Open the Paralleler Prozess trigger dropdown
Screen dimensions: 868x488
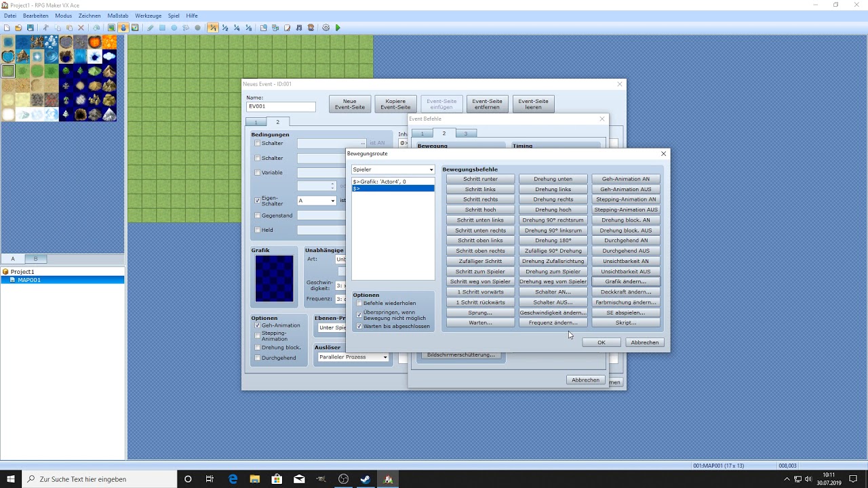point(353,357)
